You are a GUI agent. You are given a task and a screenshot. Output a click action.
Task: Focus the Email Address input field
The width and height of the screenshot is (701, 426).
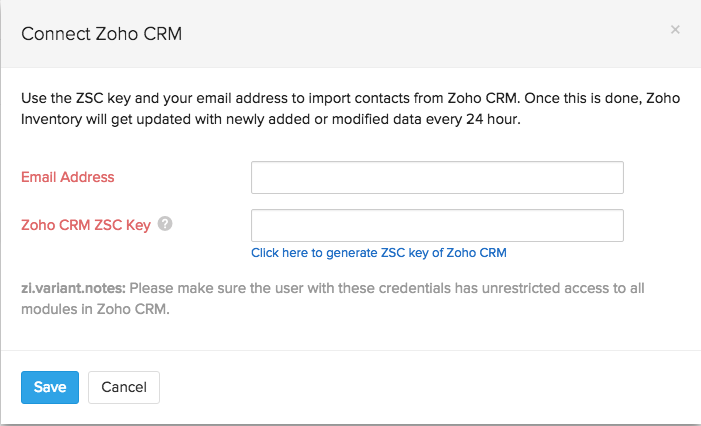click(437, 177)
